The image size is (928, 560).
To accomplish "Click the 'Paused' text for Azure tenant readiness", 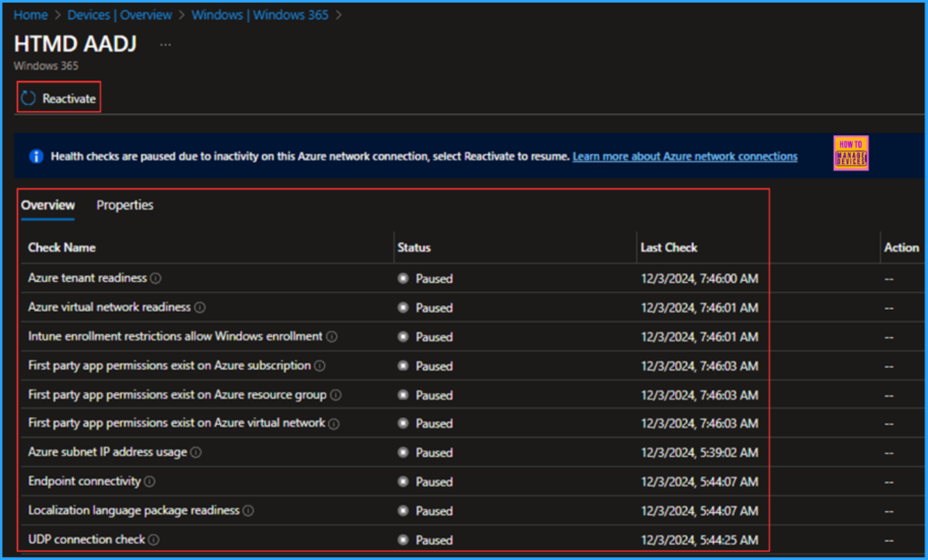I will coord(434,278).
